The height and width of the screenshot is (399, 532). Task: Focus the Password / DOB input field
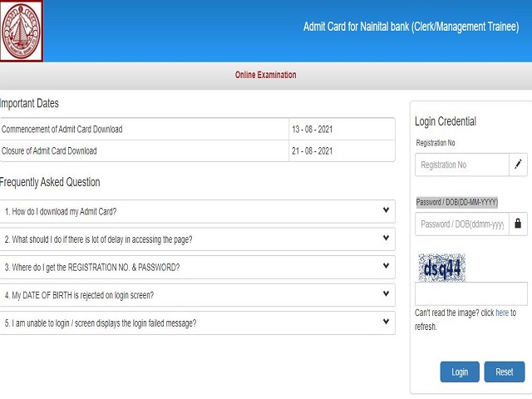[462, 224]
